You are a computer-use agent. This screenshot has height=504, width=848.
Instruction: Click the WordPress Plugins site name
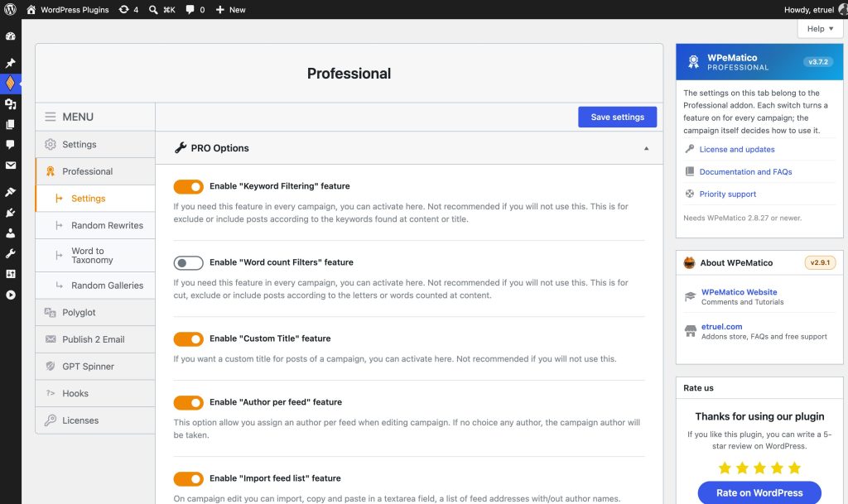[x=75, y=10]
